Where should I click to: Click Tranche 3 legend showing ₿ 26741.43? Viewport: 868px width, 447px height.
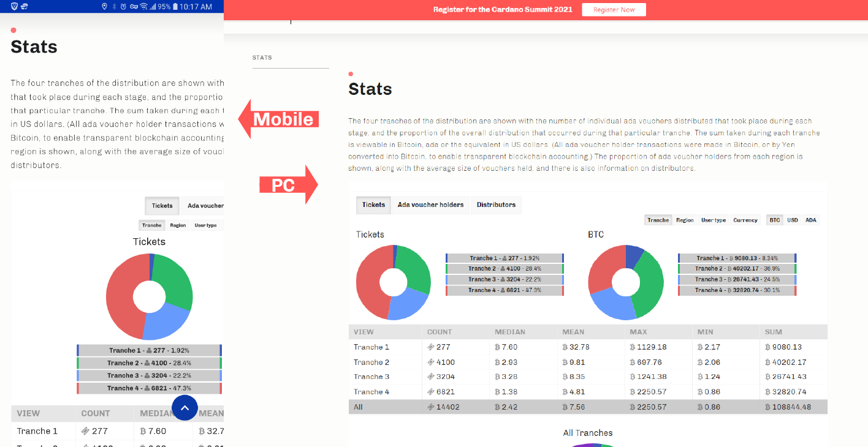(737, 279)
